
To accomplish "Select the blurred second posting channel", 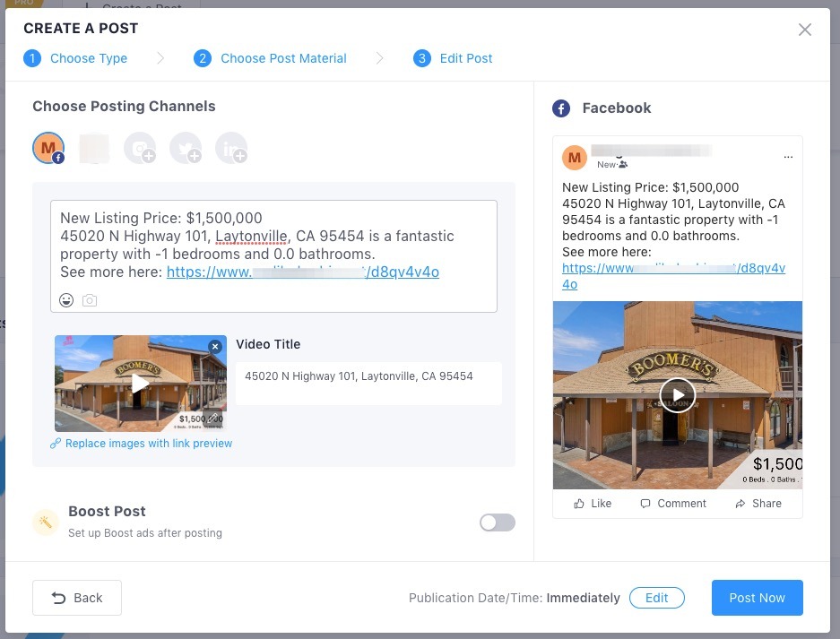I will 94,149.
